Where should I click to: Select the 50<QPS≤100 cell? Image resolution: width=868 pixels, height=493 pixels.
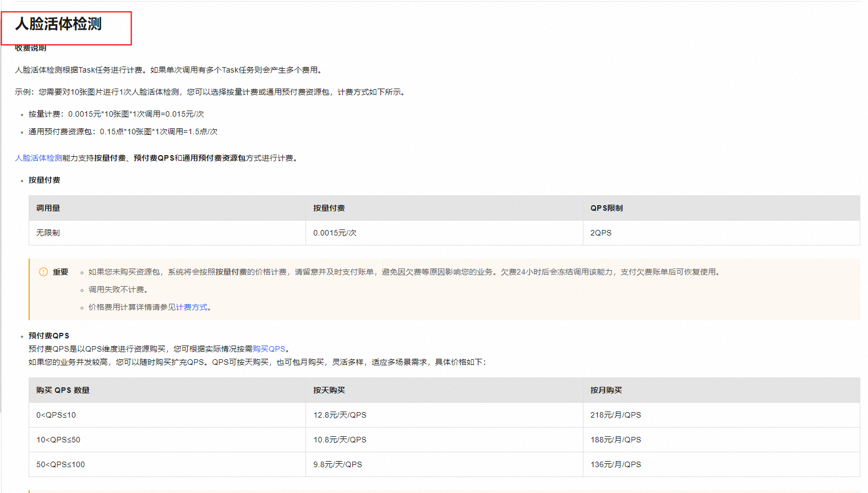coord(167,464)
